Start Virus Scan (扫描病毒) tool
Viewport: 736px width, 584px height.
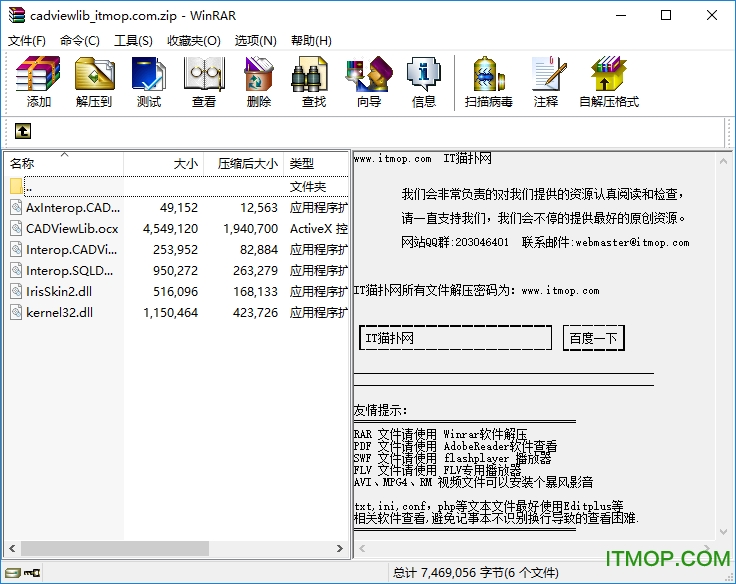point(488,74)
